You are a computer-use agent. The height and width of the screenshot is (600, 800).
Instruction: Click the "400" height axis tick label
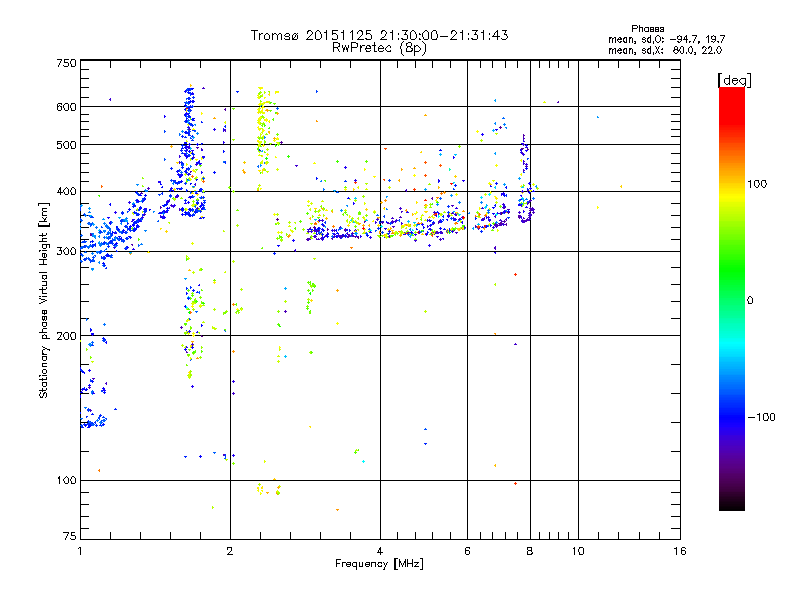(x=66, y=192)
